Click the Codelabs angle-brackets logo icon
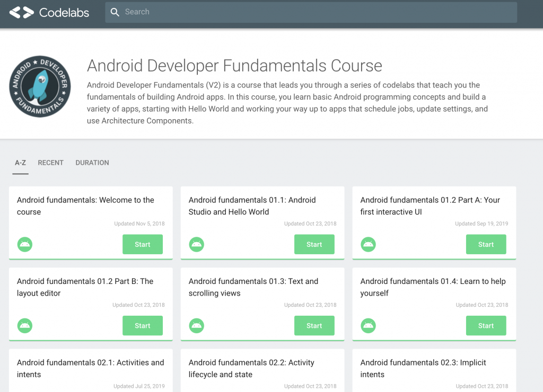 (x=21, y=13)
